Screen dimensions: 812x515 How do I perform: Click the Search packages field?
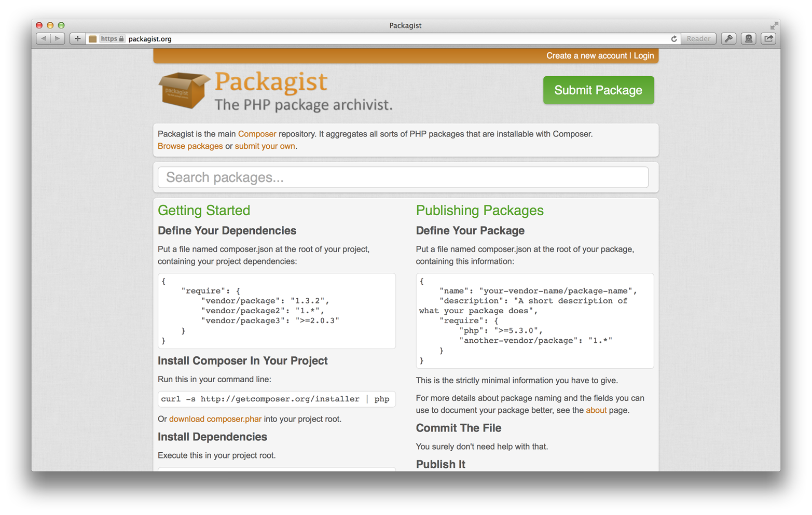pos(403,177)
